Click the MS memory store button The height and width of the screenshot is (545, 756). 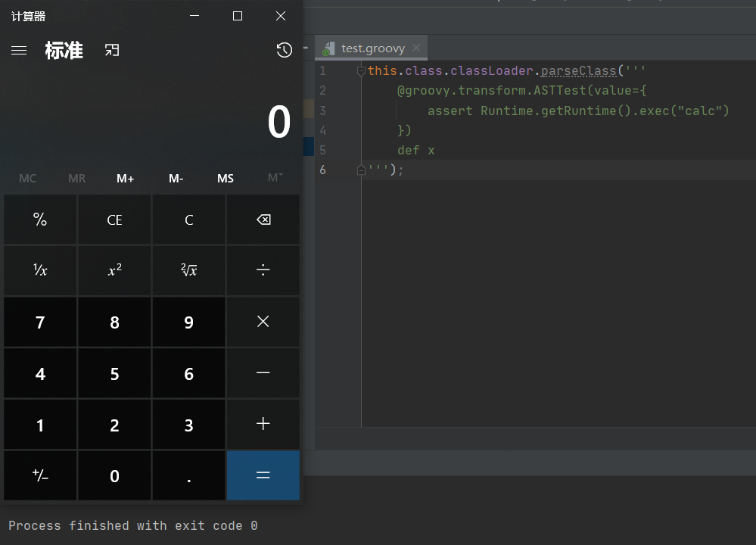(226, 179)
